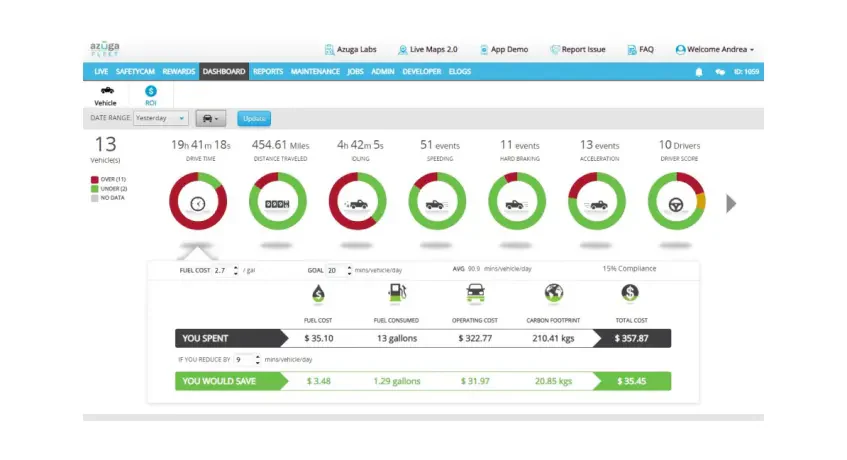Select the Drive Time donut chart
This screenshot has width=847, height=460.
198,202
